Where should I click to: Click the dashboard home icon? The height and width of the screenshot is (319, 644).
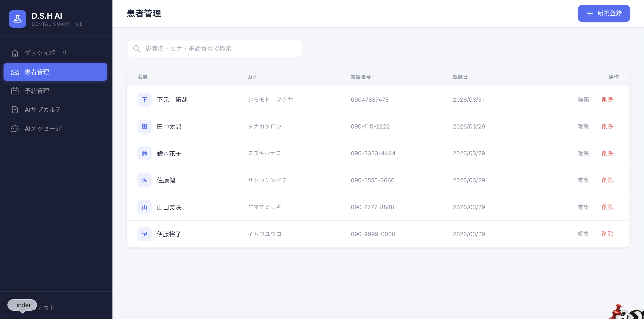(x=15, y=53)
